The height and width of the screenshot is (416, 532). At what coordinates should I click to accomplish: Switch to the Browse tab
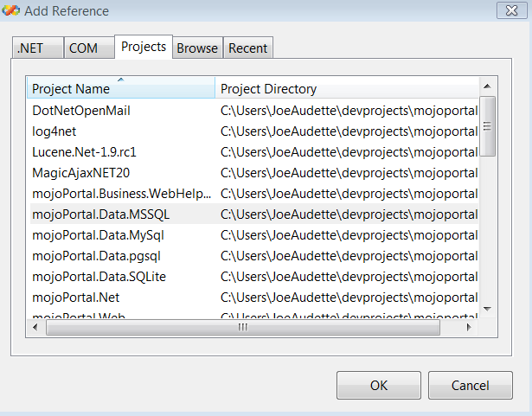(197, 48)
